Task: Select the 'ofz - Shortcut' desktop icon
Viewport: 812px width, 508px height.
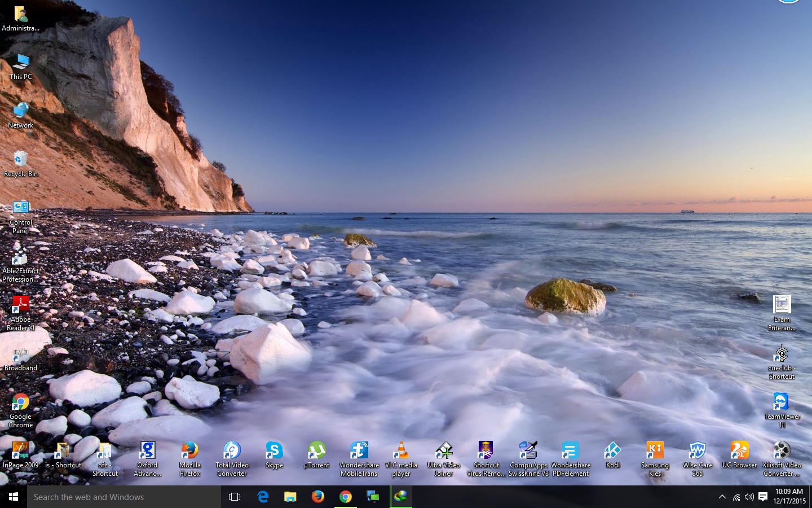Action: pos(105,460)
